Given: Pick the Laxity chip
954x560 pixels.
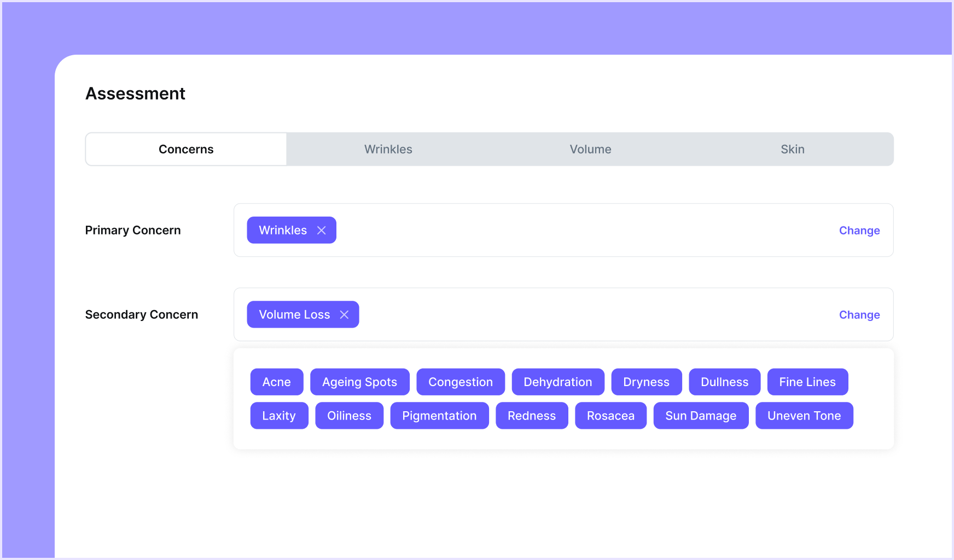Looking at the screenshot, I should pos(280,416).
